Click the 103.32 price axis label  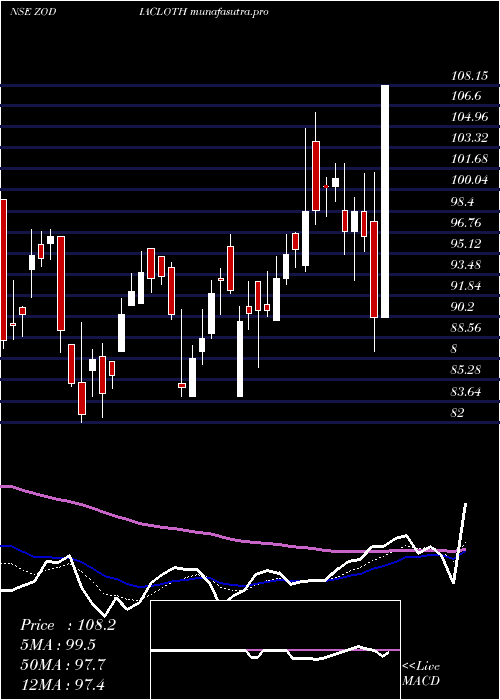coord(469,140)
